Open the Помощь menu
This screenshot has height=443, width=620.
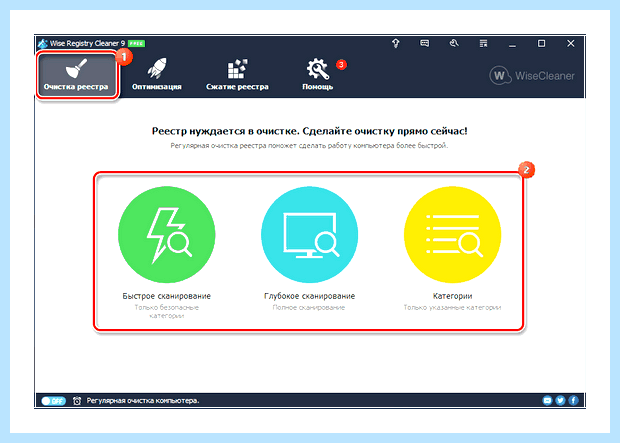[x=318, y=75]
